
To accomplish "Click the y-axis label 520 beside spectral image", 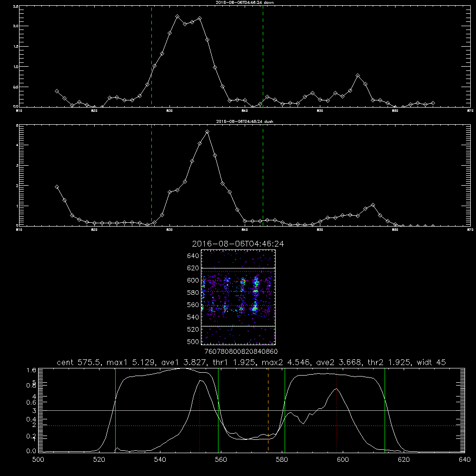I will click(x=193, y=329).
